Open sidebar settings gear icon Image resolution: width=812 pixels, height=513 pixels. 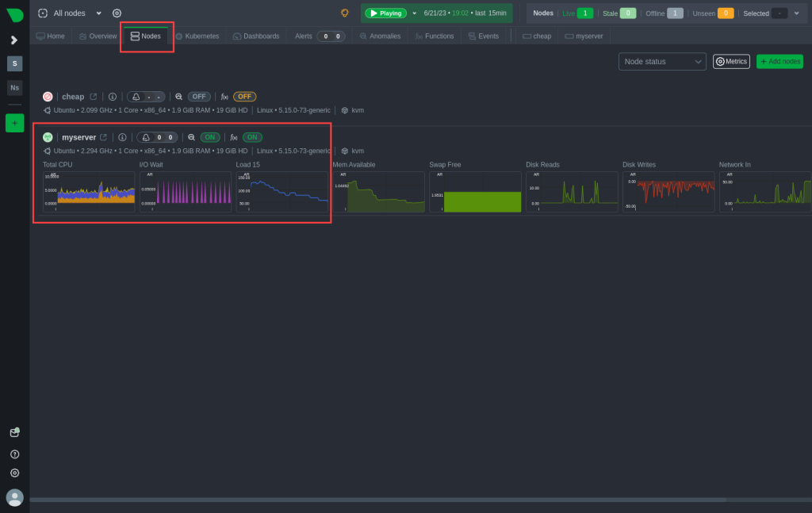(14, 473)
